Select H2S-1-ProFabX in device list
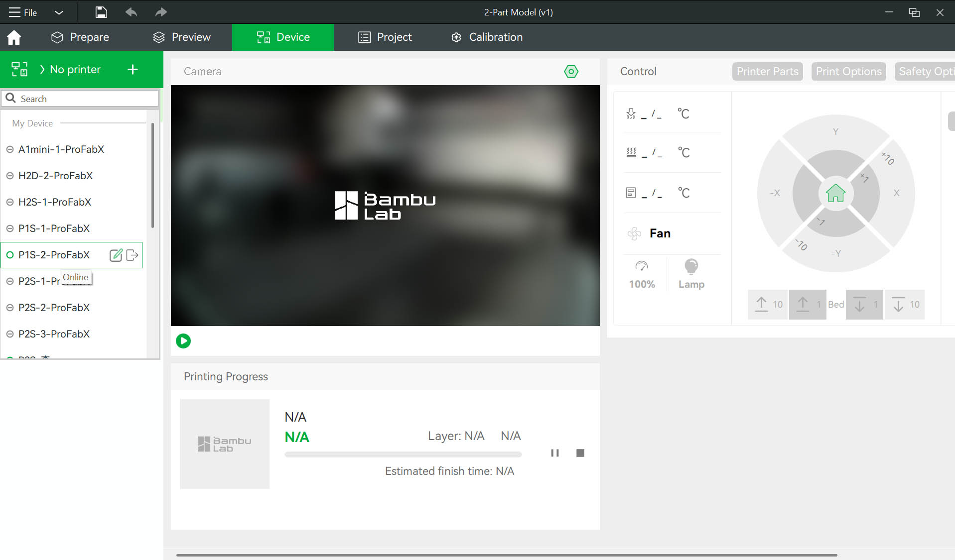The image size is (955, 560). 72,202
